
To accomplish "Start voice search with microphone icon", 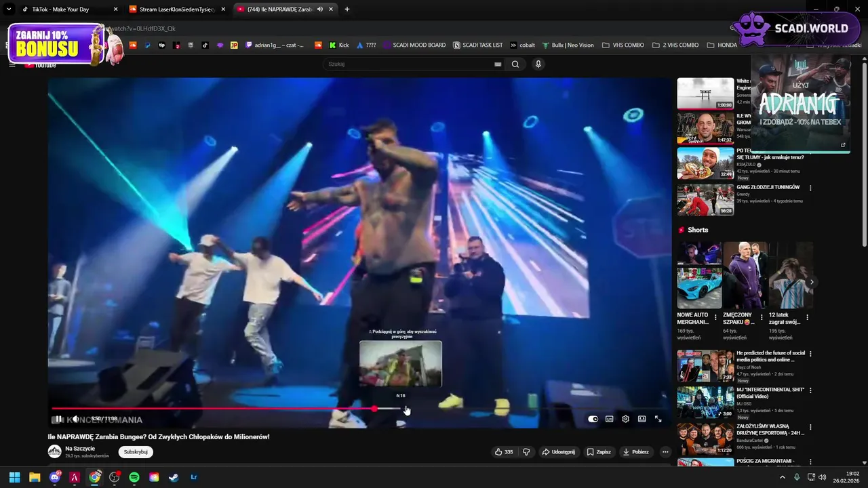I will (x=538, y=64).
